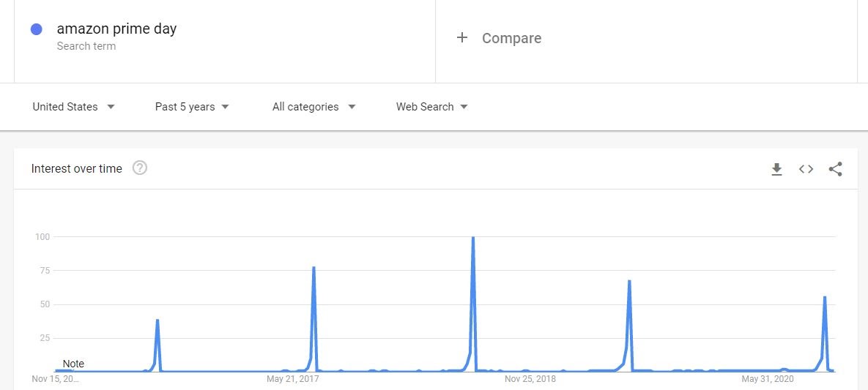868x390 pixels.
Task: Expand the United States region dropdown
Action: [x=74, y=107]
